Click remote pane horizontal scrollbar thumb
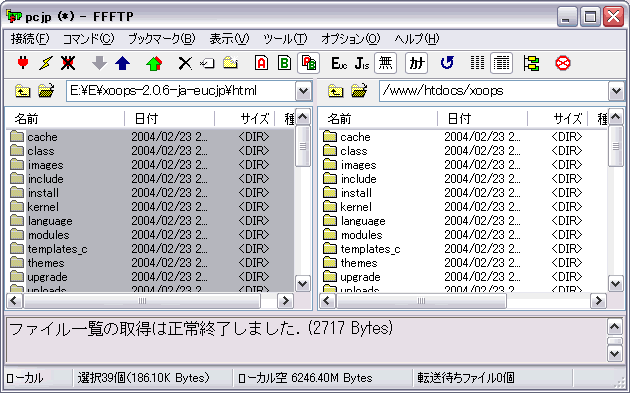The image size is (630, 393). point(421,301)
